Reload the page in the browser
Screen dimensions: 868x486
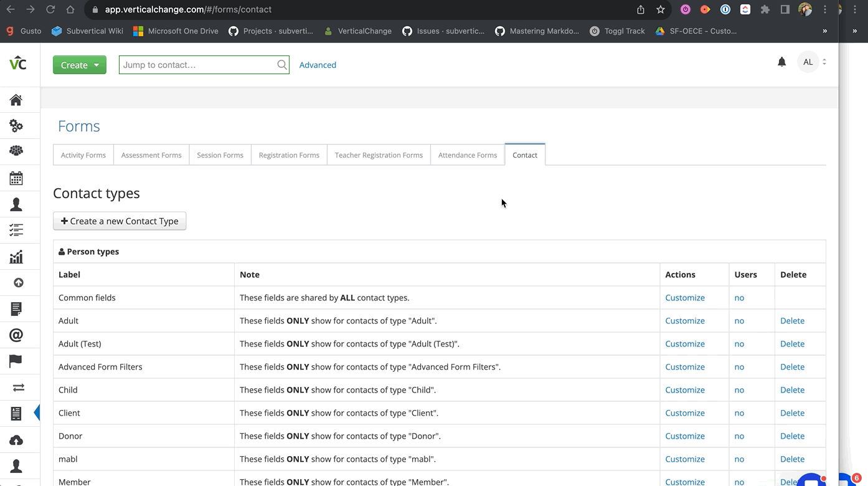click(50, 9)
